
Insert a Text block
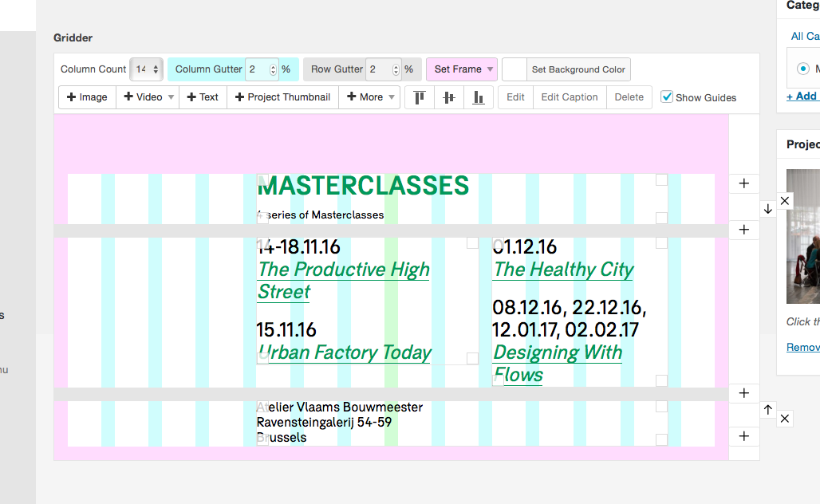tap(203, 97)
